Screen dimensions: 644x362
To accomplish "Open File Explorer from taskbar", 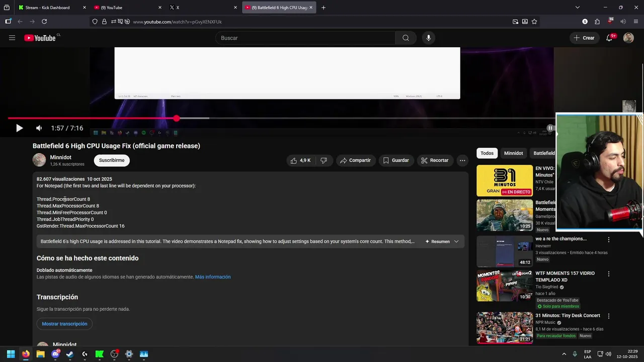I will click(40, 354).
